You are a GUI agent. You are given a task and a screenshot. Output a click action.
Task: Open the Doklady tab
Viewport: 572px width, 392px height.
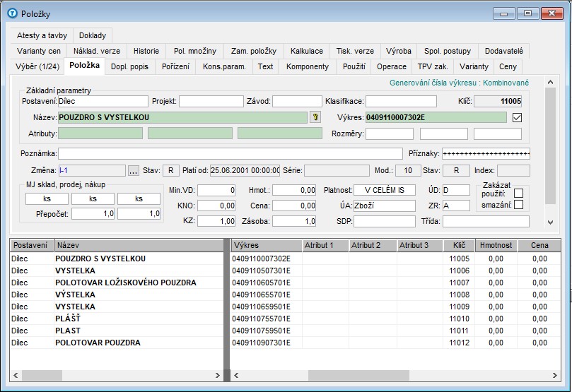click(93, 35)
